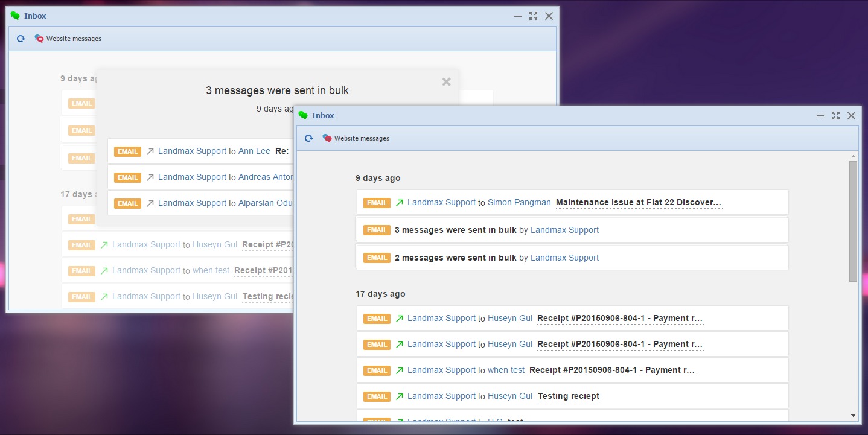Maximize the front Inbox window
This screenshot has height=435, width=868.
[x=835, y=116]
